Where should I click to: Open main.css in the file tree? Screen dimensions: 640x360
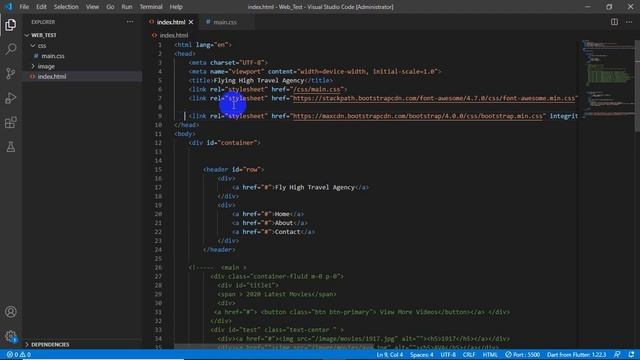(x=53, y=56)
